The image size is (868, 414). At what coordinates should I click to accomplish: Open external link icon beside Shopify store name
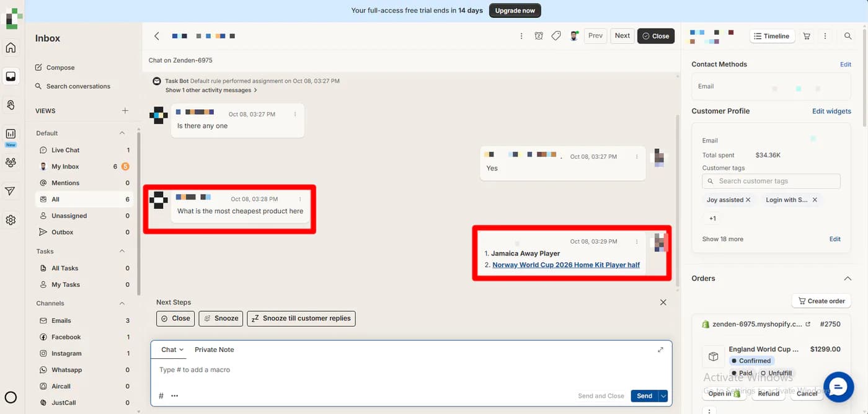pos(807,324)
